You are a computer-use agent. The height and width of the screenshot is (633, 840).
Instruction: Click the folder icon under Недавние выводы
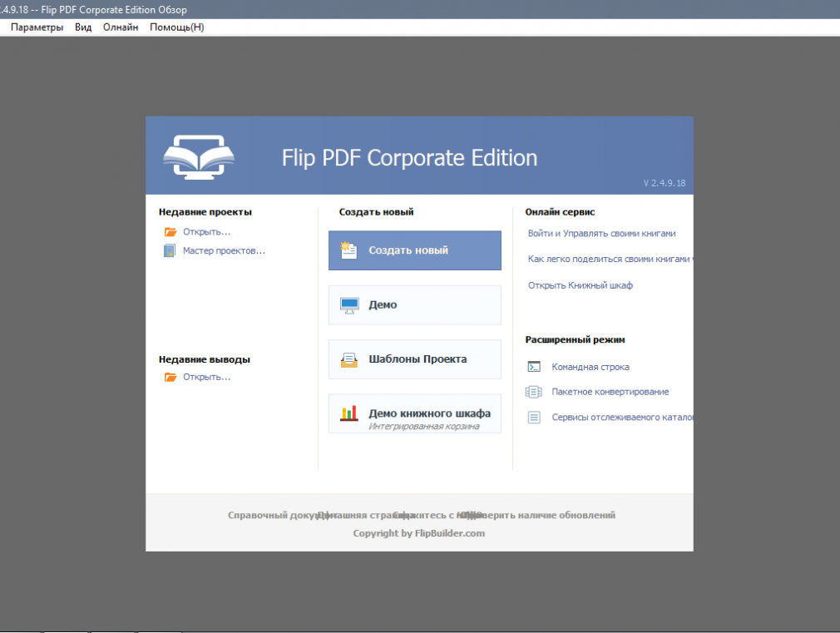click(x=170, y=378)
